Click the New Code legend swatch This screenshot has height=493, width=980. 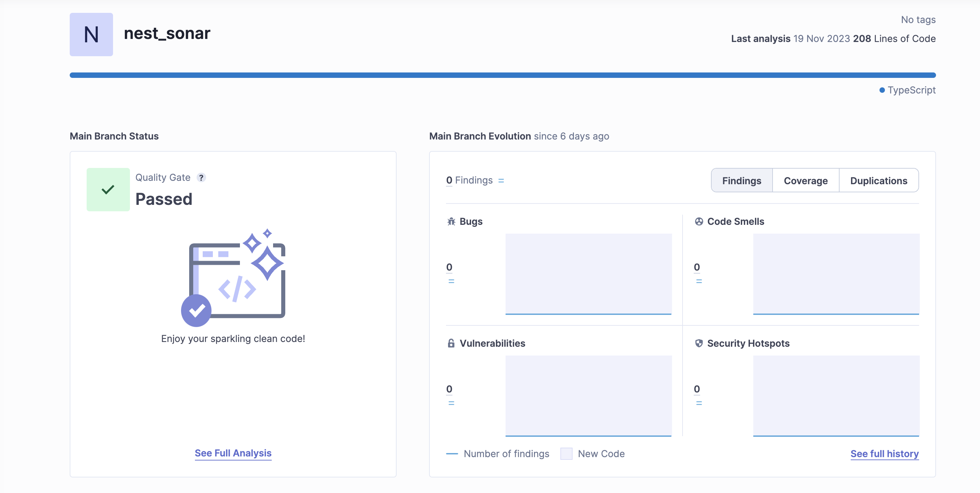566,454
